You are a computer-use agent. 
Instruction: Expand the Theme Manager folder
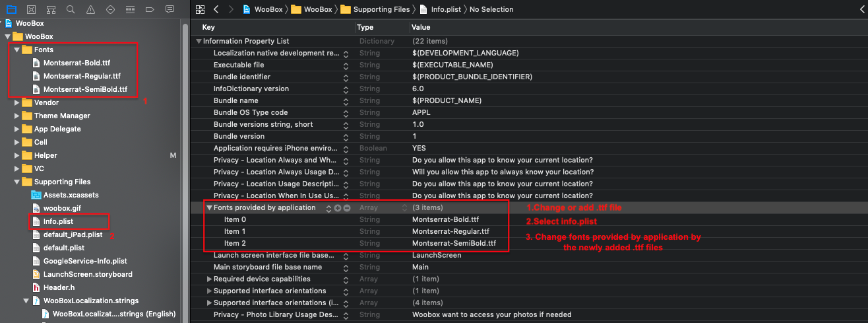coord(17,116)
